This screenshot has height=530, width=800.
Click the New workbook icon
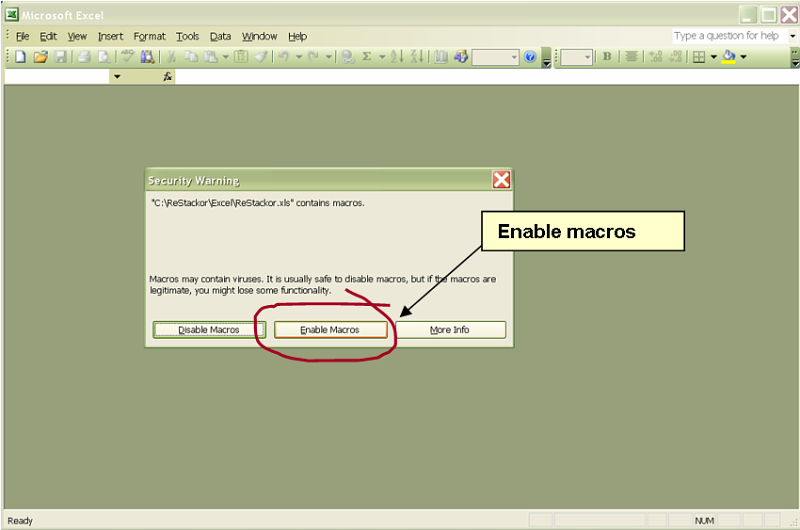coord(20,57)
